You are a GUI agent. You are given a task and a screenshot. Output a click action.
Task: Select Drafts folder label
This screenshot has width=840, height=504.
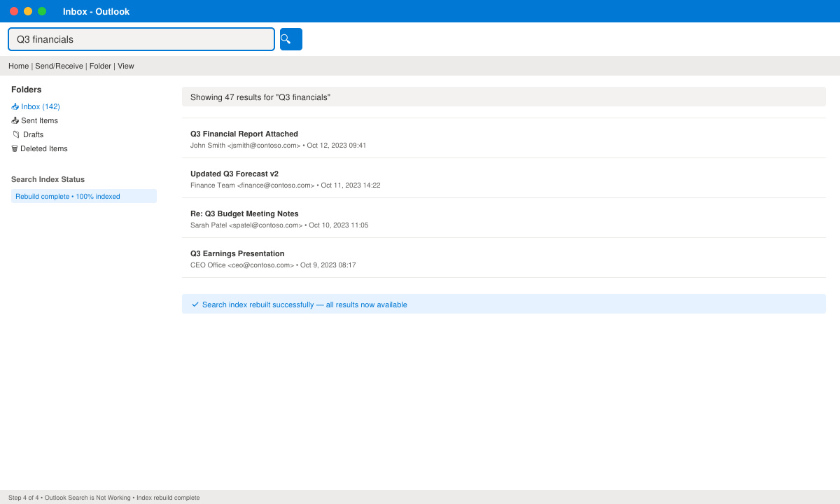[33, 134]
